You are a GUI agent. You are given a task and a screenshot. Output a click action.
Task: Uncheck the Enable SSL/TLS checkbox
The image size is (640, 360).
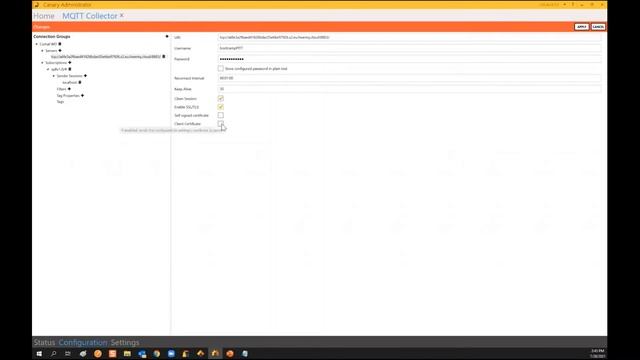(220, 107)
